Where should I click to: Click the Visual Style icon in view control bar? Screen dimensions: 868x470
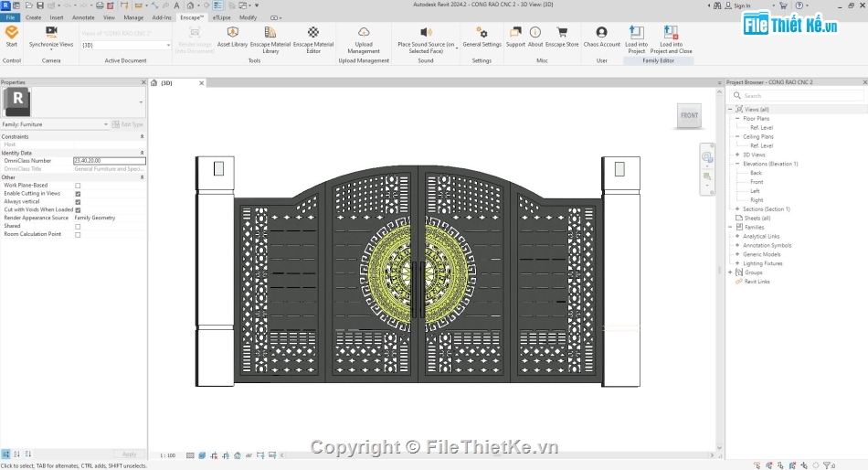point(202,455)
